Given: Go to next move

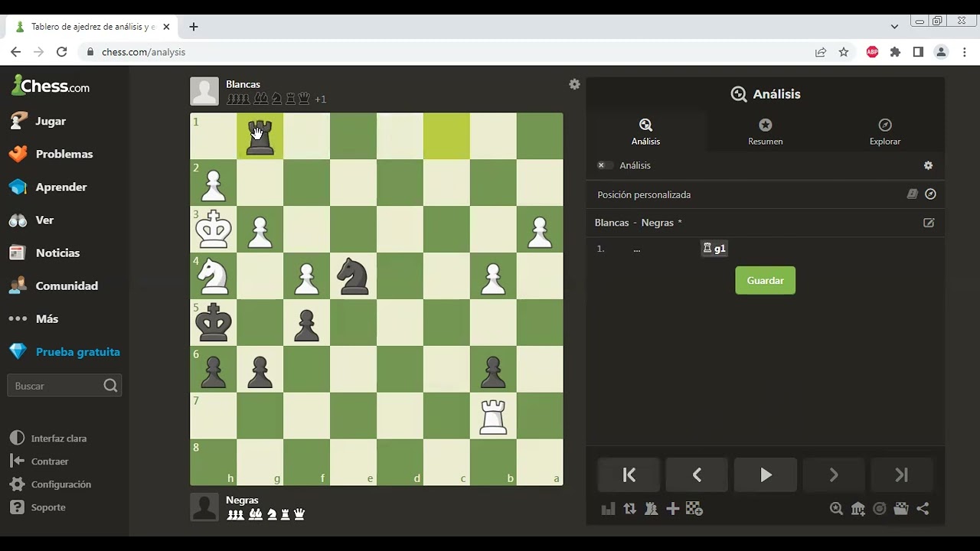Looking at the screenshot, I should click(834, 475).
